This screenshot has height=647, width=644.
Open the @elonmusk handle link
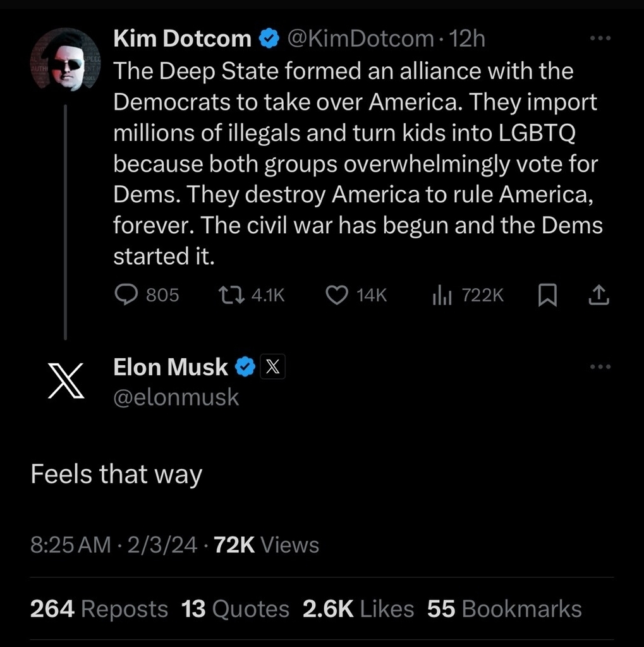pos(176,397)
